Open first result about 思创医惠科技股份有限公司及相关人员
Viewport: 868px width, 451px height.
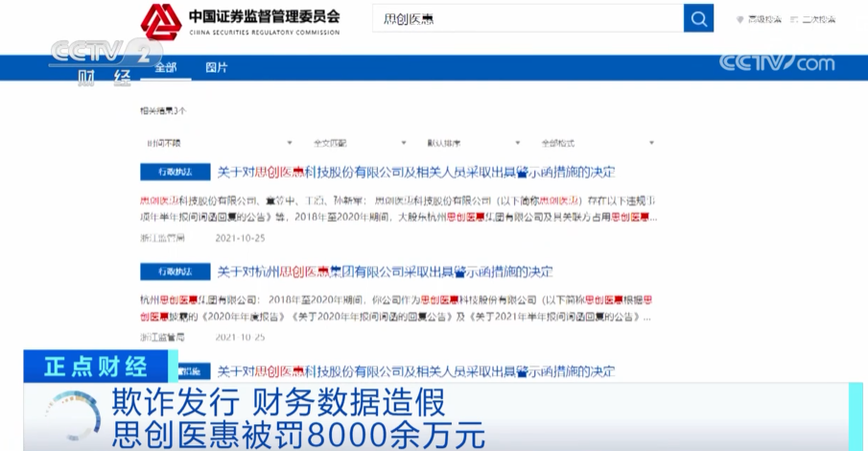point(415,173)
